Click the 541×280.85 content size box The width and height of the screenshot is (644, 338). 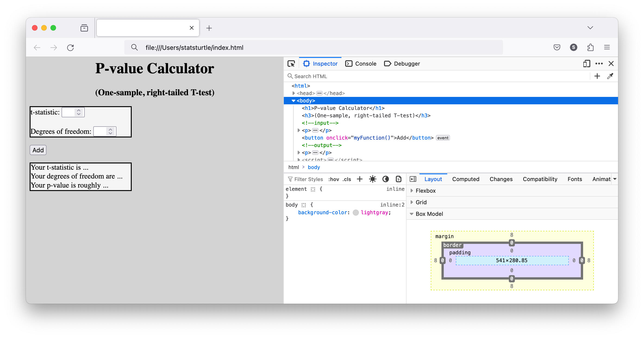512,260
